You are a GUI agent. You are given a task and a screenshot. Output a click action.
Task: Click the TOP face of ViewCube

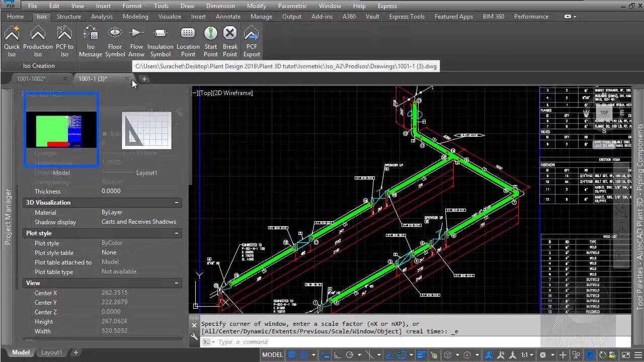click(x=604, y=113)
